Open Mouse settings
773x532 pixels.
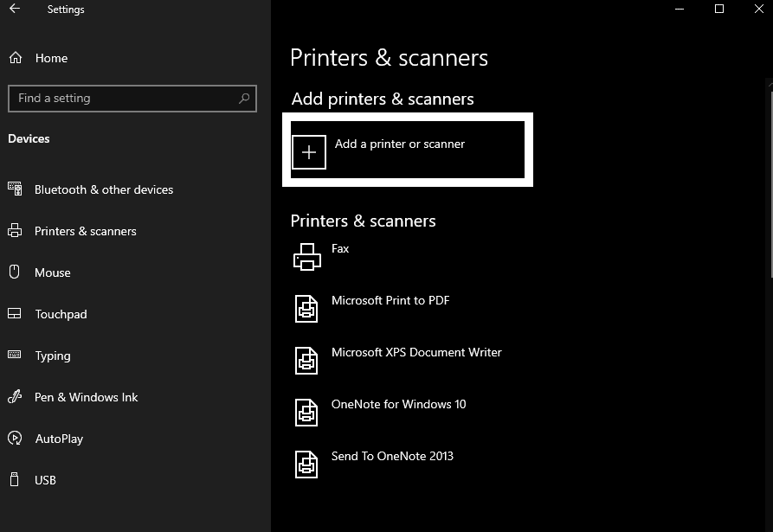pyautogui.click(x=53, y=272)
